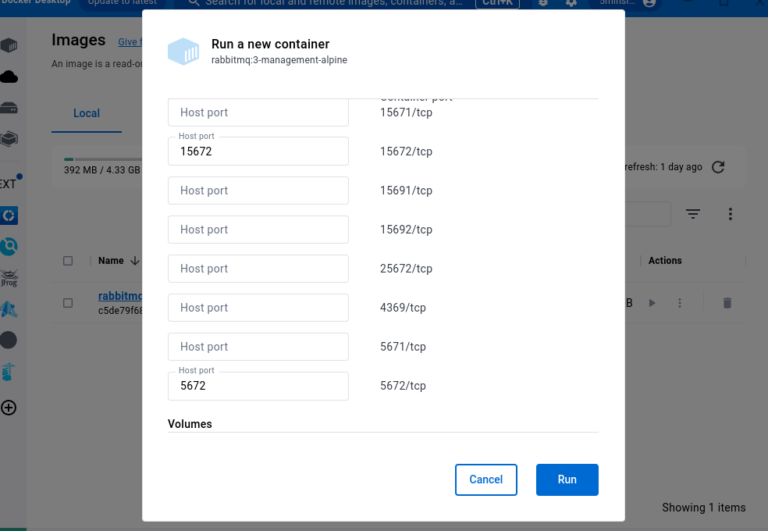
Task: Open the JFrog extension
Action: (x=9, y=277)
